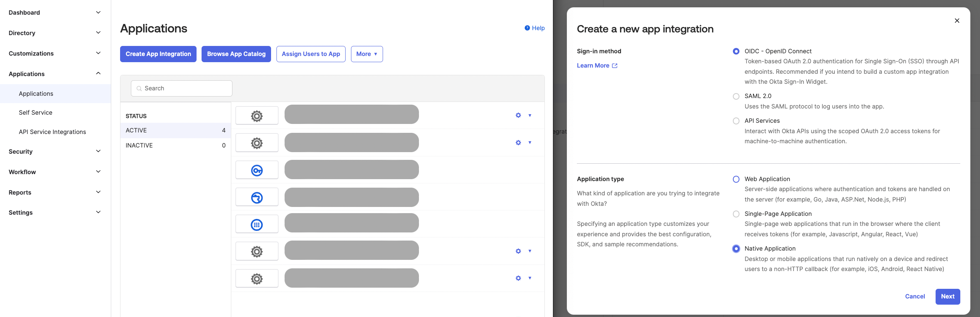980x317 pixels.
Task: Click the Next button
Action: click(x=947, y=297)
